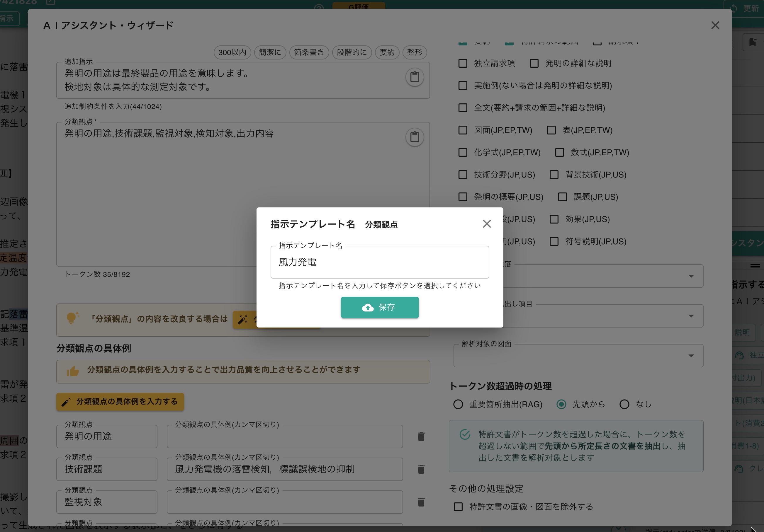This screenshot has height=532, width=764.
Task: Delete the 発明の用途 row with trash icon
Action: point(421,436)
